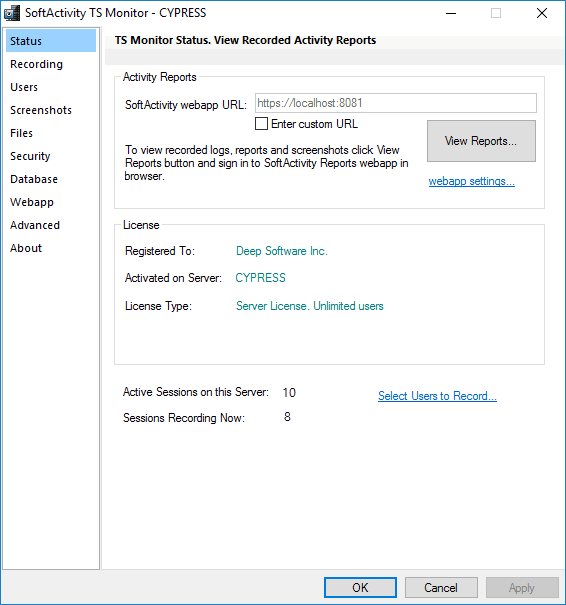Click 'Active Sessions on this Server:' label
This screenshot has width=566, height=605.
(x=196, y=392)
